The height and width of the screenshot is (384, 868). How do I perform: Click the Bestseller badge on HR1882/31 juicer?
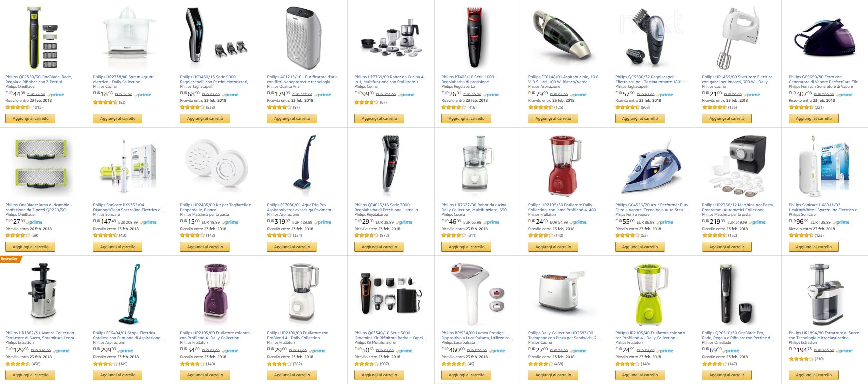(x=10, y=259)
